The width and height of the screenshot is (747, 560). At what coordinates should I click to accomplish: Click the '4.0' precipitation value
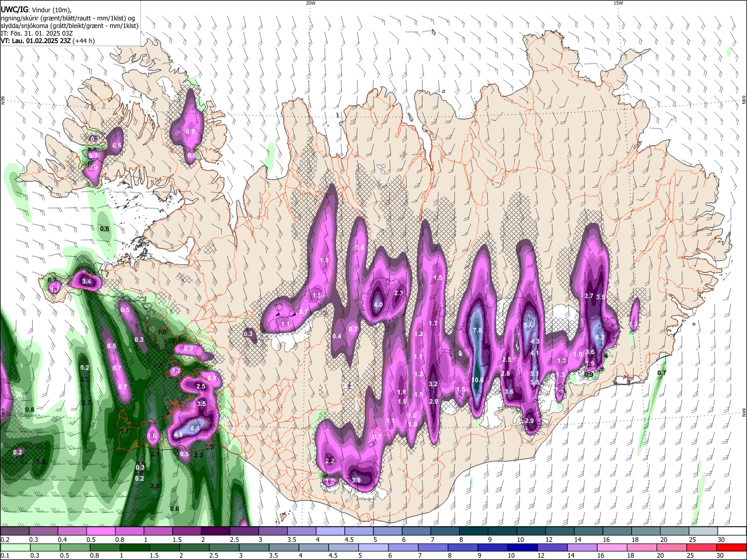[378, 304]
